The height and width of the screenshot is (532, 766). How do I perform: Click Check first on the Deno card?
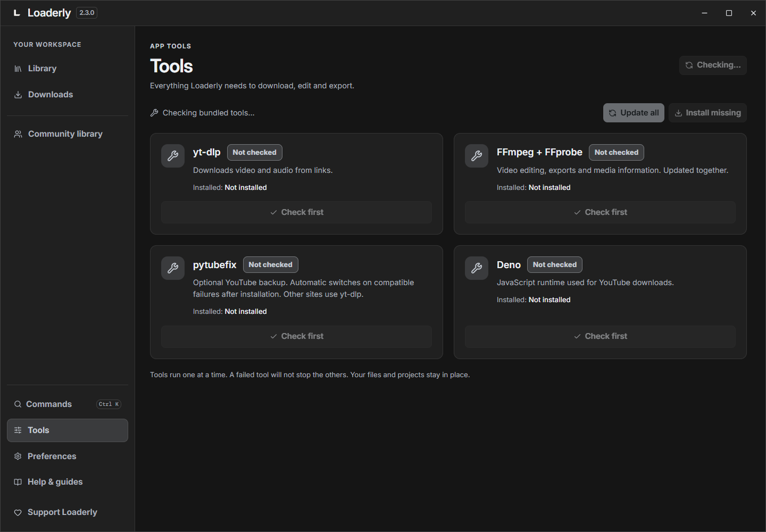(x=600, y=336)
